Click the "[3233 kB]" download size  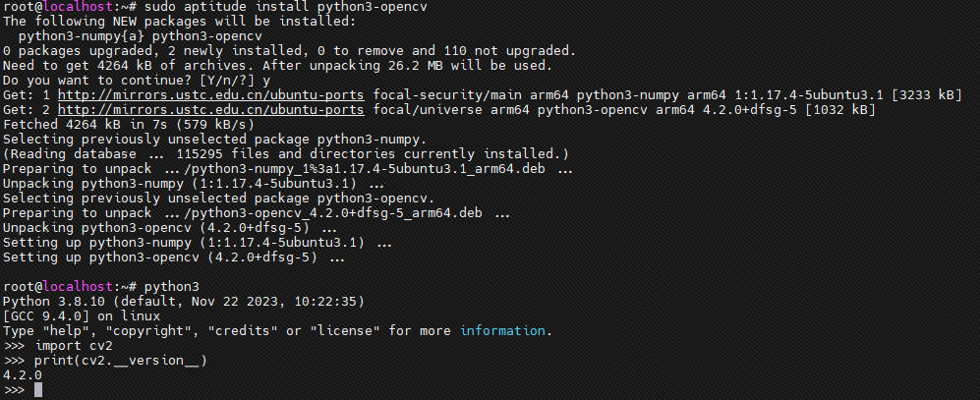(926, 95)
